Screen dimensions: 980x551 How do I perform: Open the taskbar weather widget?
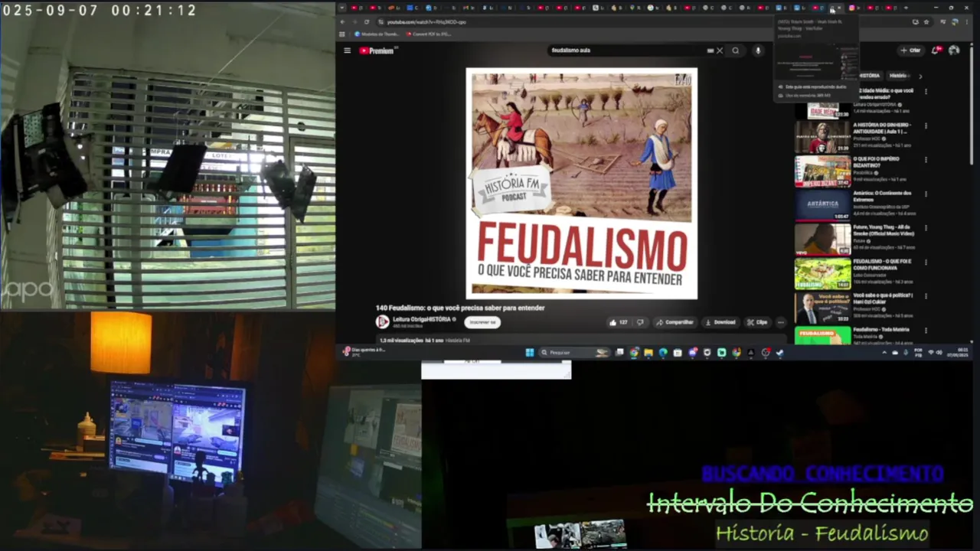pyautogui.click(x=364, y=350)
